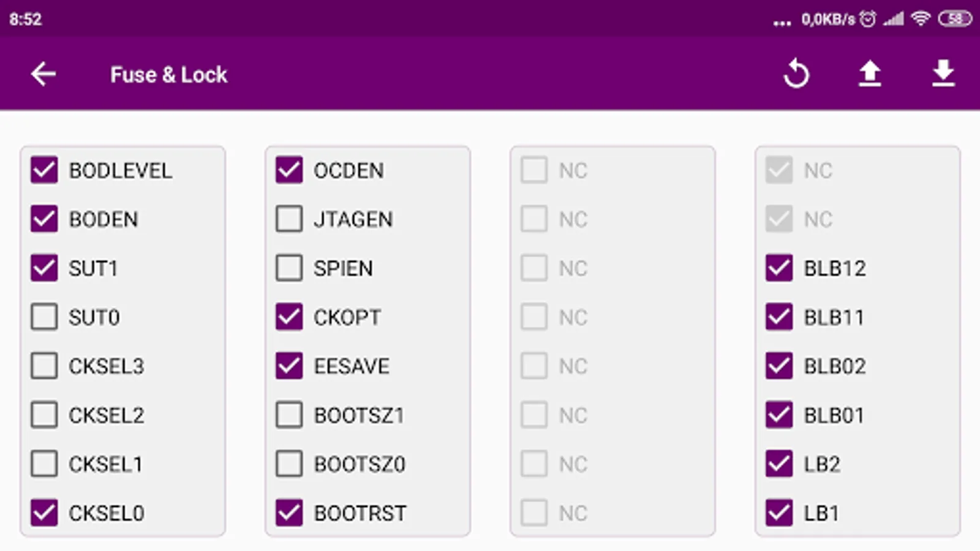Uncheck the BODLEVEL fuse checkbox
Screen dimensions: 980x551
tap(44, 170)
